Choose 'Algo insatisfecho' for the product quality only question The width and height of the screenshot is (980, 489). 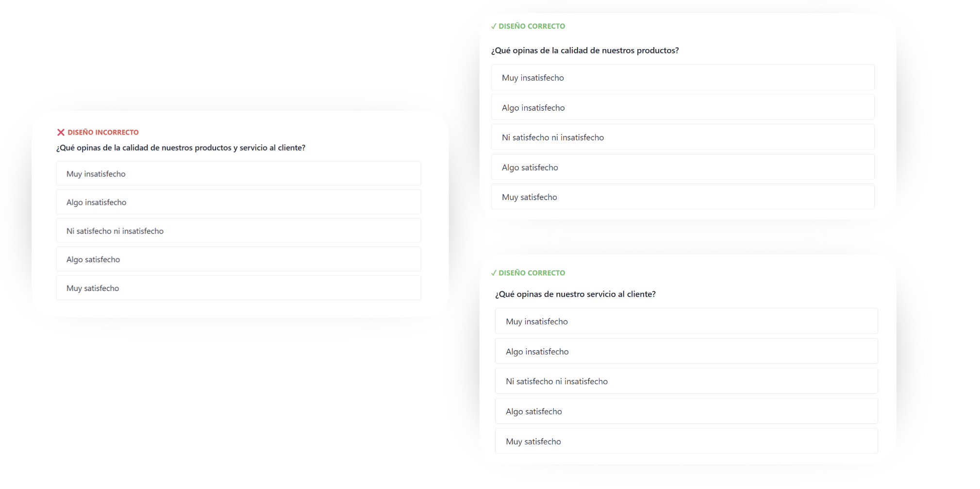click(682, 107)
